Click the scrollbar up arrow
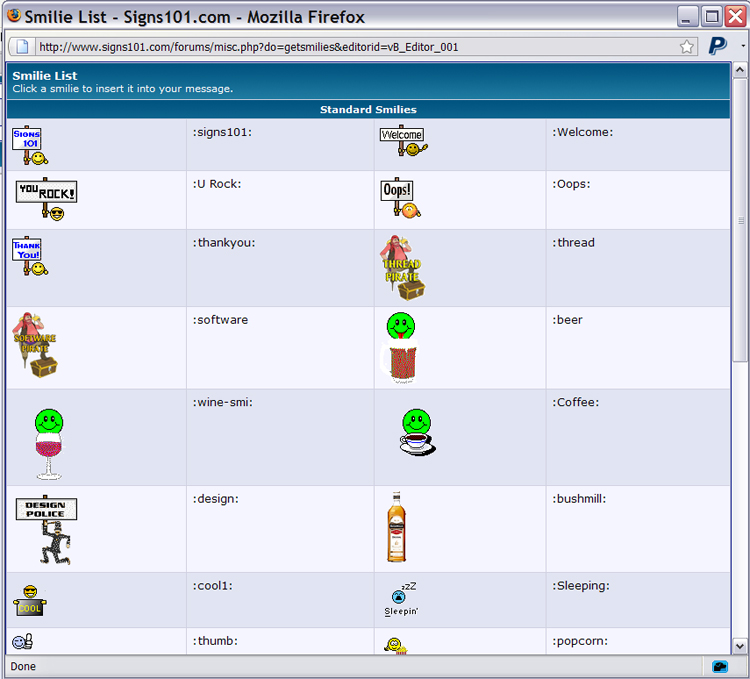This screenshot has width=750, height=679. click(739, 70)
